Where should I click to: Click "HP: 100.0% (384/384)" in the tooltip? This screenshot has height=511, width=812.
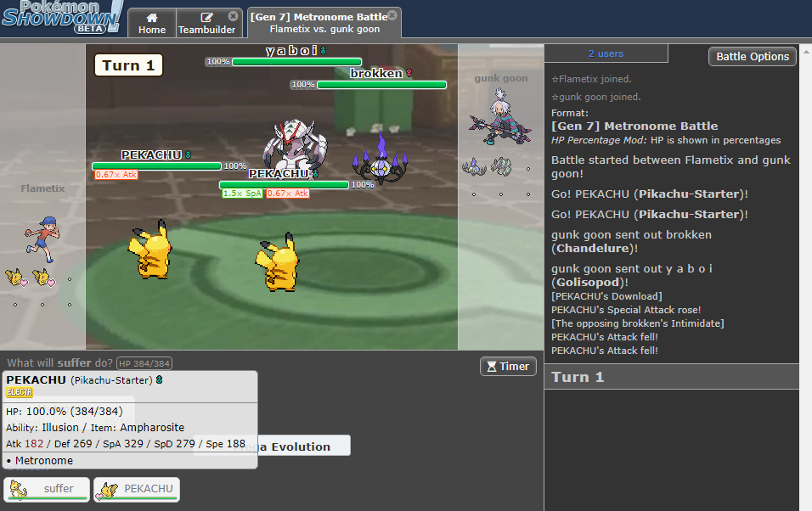coord(65,412)
